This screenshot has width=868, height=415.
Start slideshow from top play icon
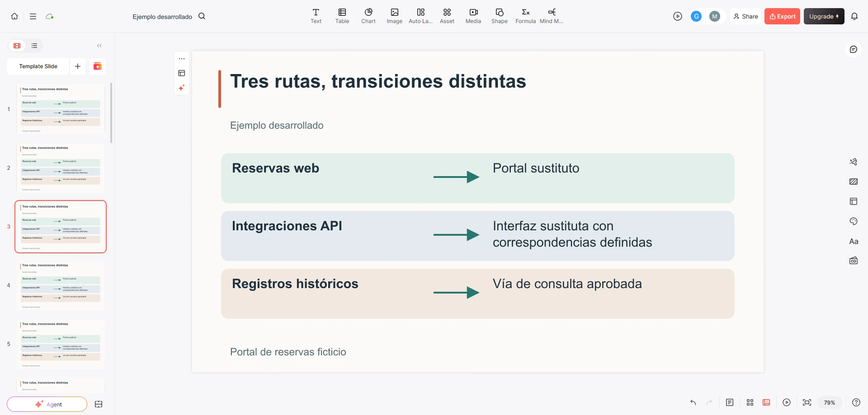click(677, 16)
